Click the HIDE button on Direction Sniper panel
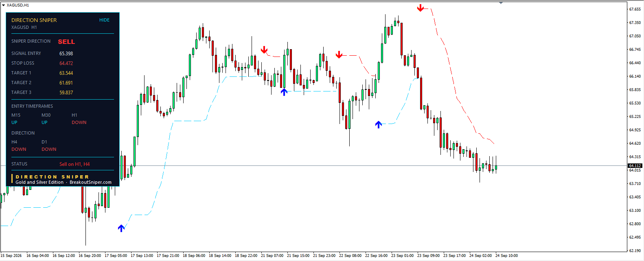644x261 pixels. pos(104,20)
